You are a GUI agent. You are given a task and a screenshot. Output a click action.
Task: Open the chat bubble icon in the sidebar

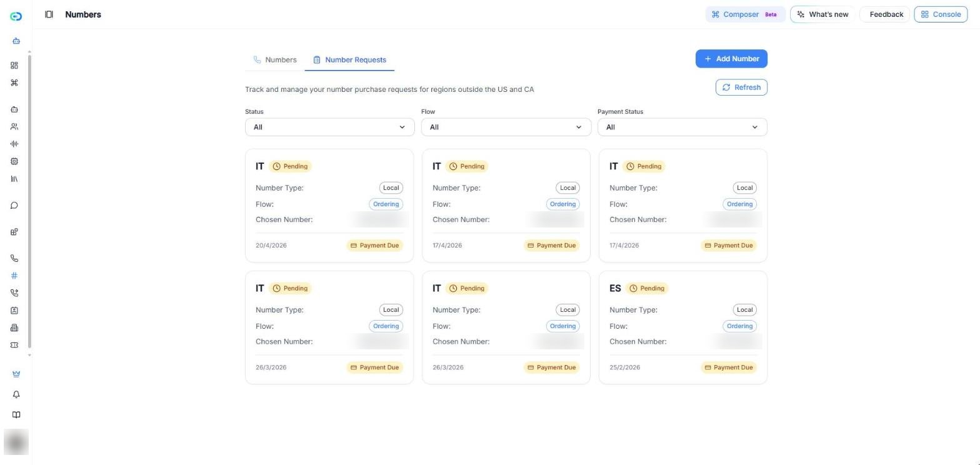coord(14,206)
